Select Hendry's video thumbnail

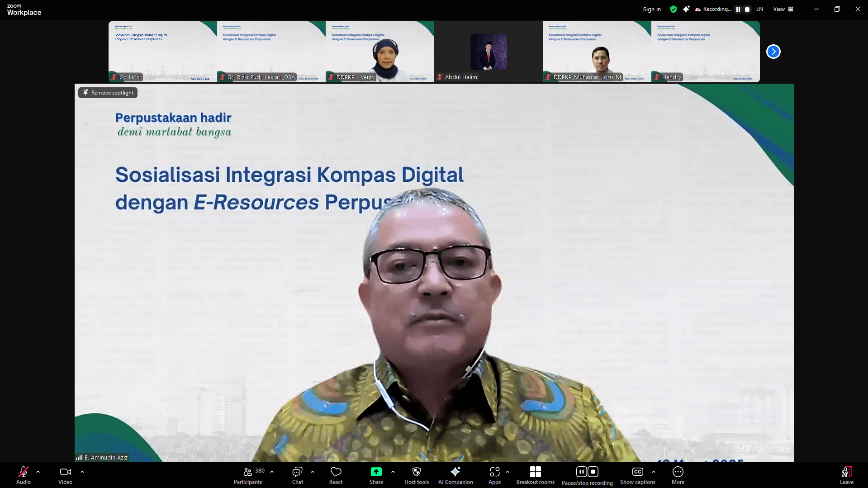(x=705, y=52)
